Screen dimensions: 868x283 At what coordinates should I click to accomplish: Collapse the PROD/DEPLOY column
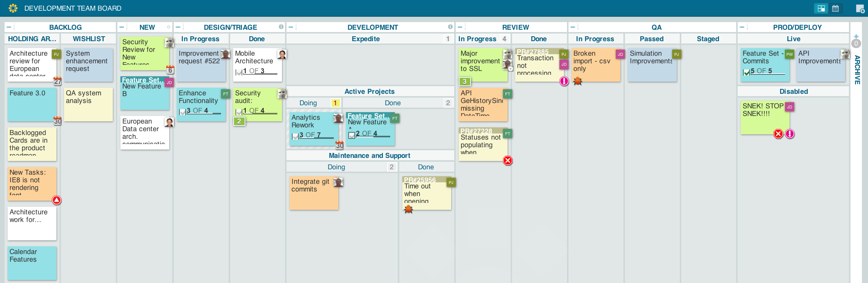click(x=742, y=27)
